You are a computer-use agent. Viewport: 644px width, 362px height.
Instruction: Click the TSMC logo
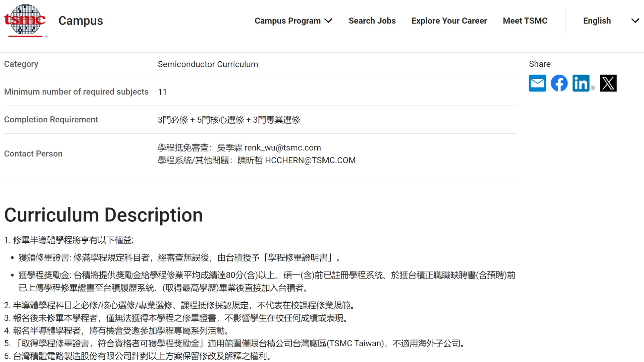[25, 20]
